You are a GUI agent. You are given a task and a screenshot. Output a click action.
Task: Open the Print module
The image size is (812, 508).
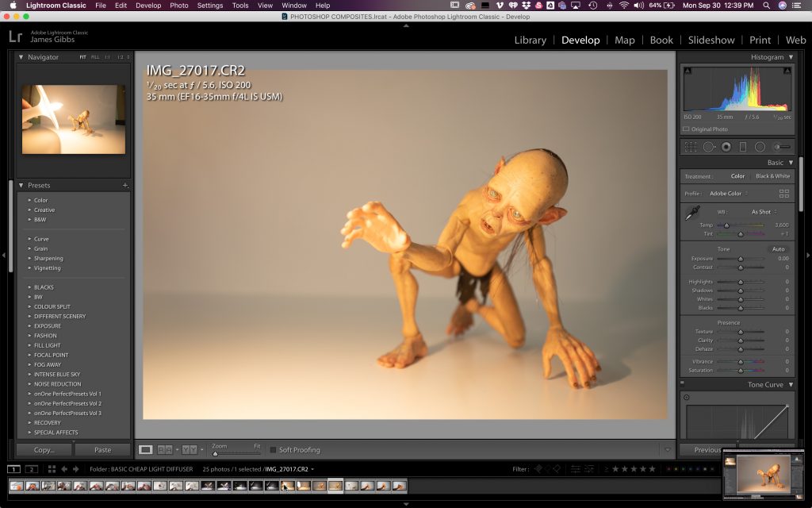point(760,40)
